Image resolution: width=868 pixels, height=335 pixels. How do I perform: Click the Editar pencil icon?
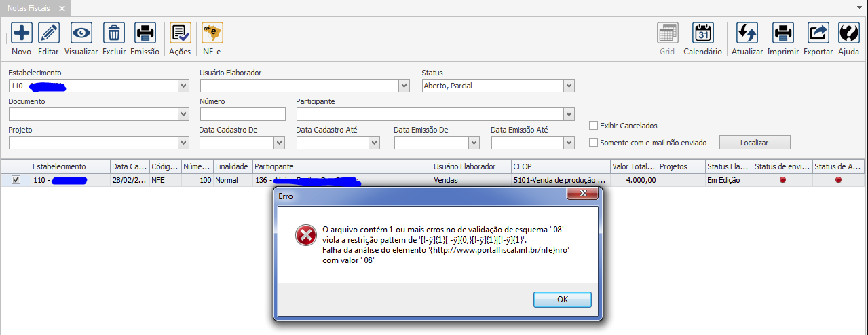coord(48,33)
